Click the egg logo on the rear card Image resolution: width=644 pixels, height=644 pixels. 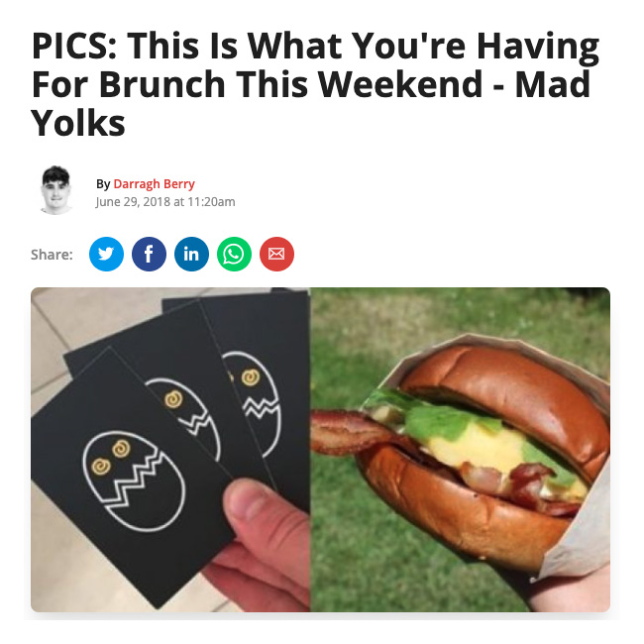[254, 402]
